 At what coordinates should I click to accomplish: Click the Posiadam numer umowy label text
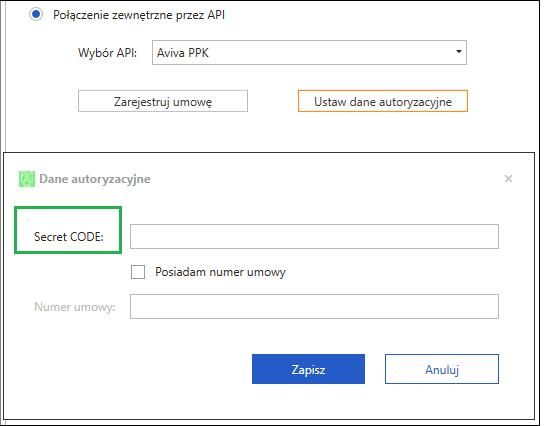[x=220, y=272]
